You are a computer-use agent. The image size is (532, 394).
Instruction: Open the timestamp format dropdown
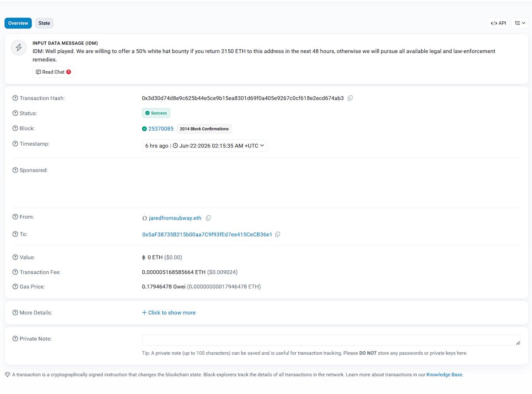click(x=205, y=146)
